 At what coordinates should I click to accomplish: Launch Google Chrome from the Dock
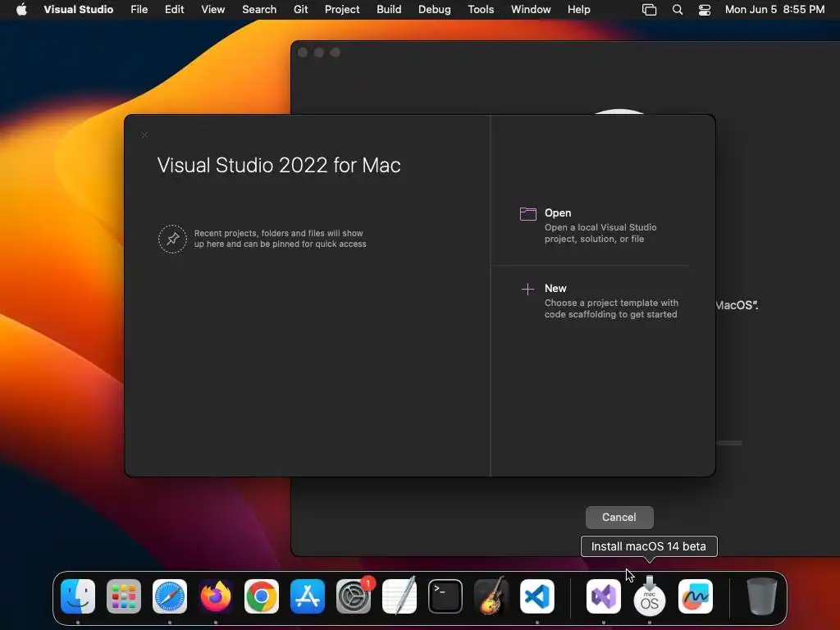pos(262,596)
